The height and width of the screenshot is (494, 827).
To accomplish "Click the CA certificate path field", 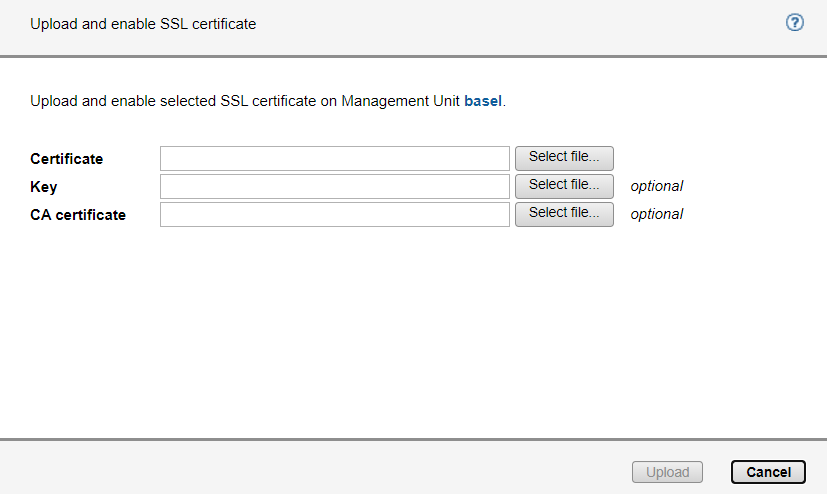I will 335,214.
